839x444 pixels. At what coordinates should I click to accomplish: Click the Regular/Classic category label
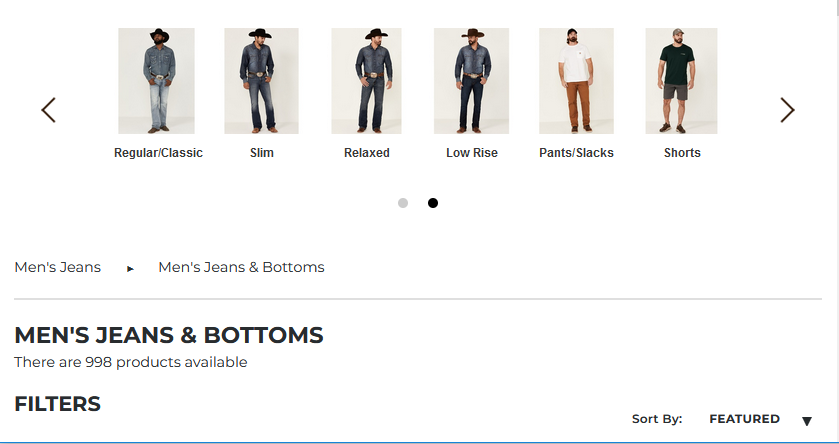[x=158, y=153]
